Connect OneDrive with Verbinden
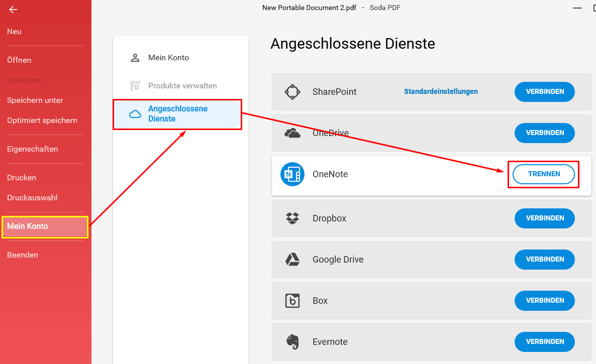The height and width of the screenshot is (364, 596). [545, 133]
